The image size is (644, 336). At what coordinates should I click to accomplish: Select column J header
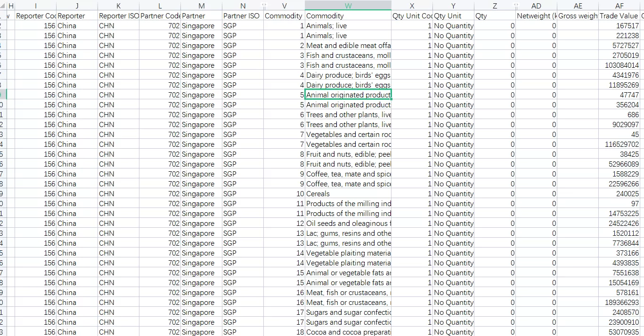click(x=77, y=5)
